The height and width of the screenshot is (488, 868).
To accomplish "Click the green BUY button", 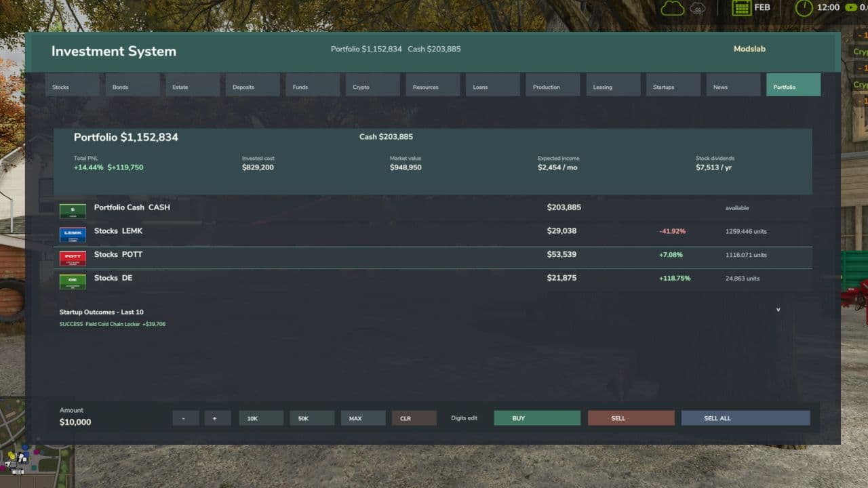I will (537, 418).
